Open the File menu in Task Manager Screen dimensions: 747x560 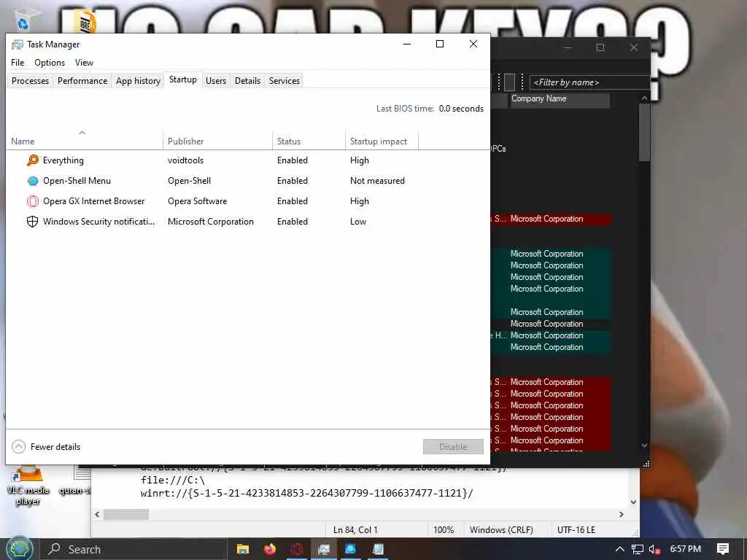pyautogui.click(x=18, y=63)
